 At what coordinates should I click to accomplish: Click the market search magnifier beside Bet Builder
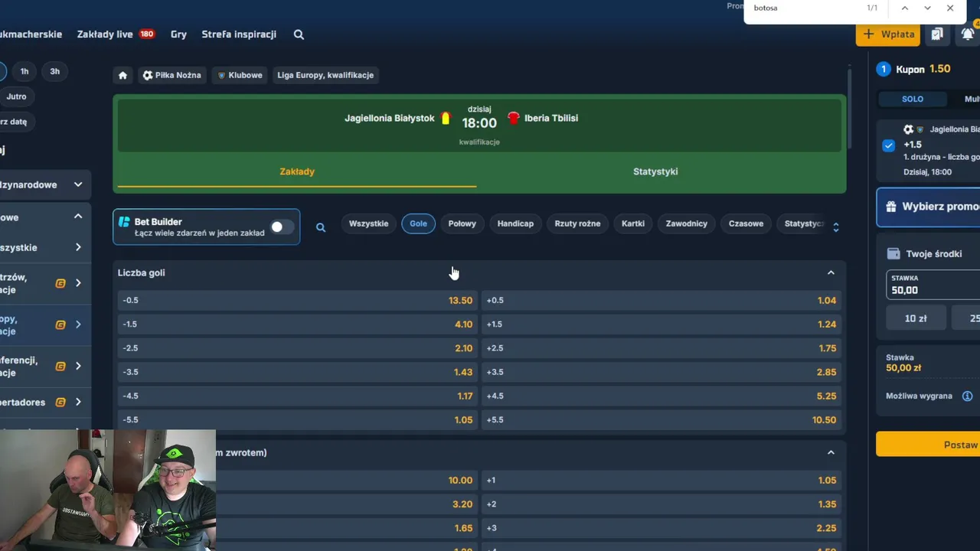click(321, 227)
